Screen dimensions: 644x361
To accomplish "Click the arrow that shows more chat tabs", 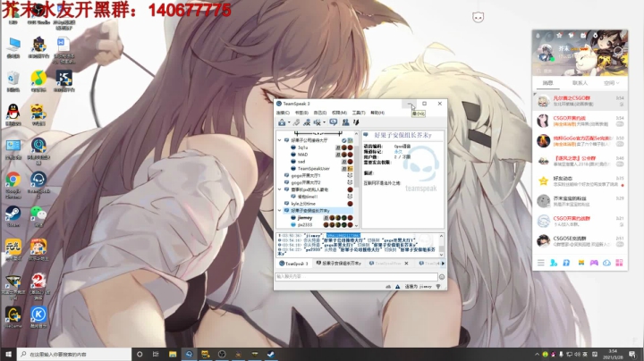I will 443,264.
